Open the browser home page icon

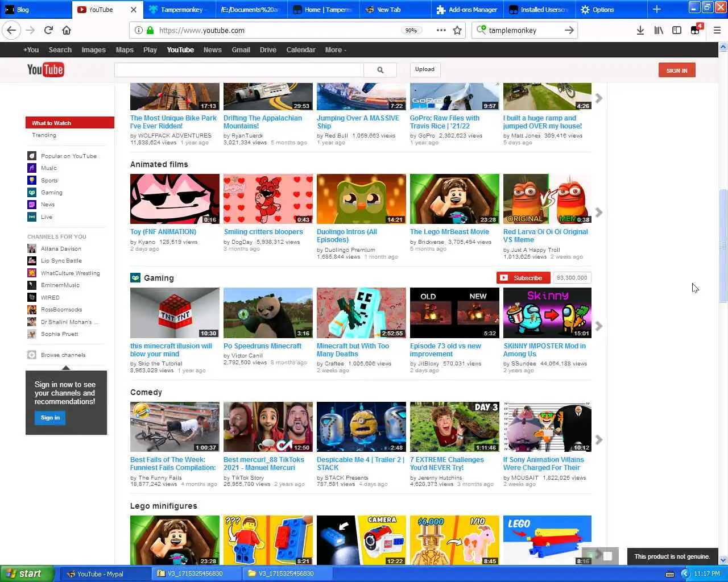click(x=67, y=30)
